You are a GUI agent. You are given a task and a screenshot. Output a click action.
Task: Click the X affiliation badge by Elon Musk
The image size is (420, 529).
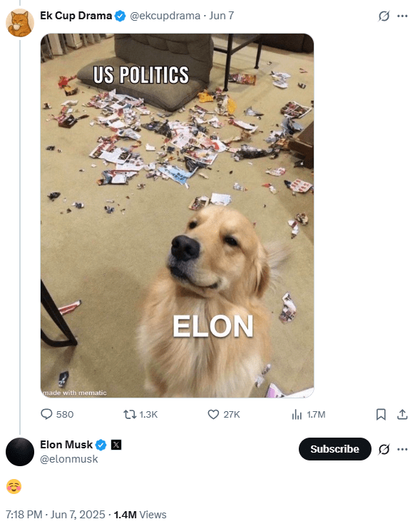pyautogui.click(x=116, y=445)
